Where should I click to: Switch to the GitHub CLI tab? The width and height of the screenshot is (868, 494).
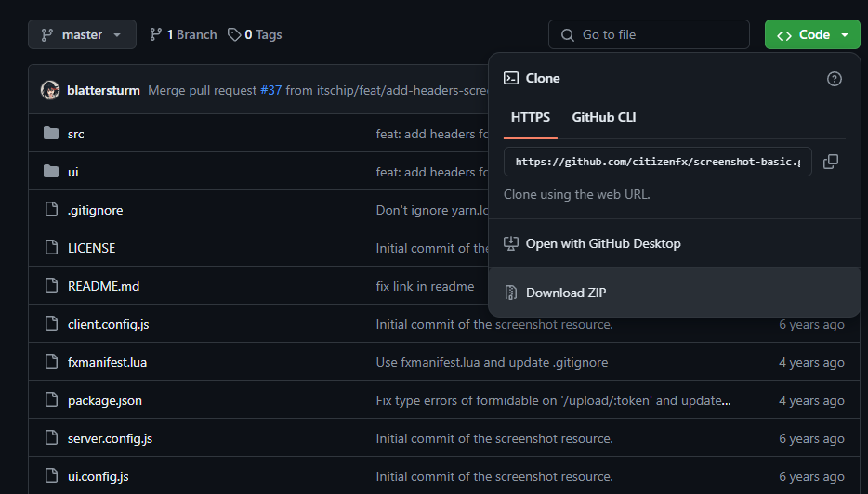603,117
